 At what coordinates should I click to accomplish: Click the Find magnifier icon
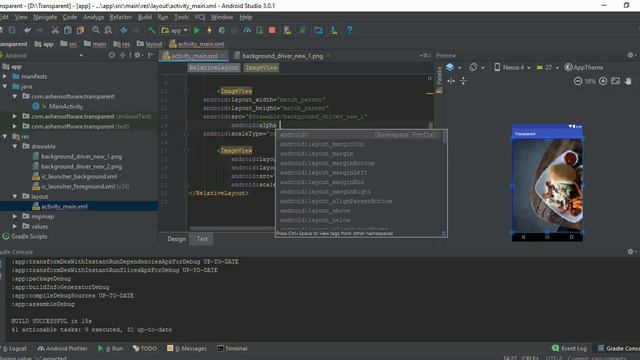click(96, 30)
